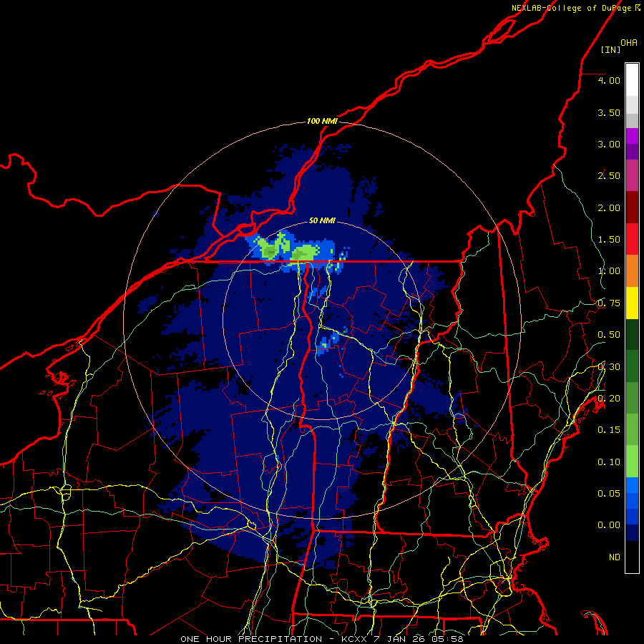This screenshot has height=644, width=644.
Task: Click the 2.50 legend value
Action: [x=609, y=176]
